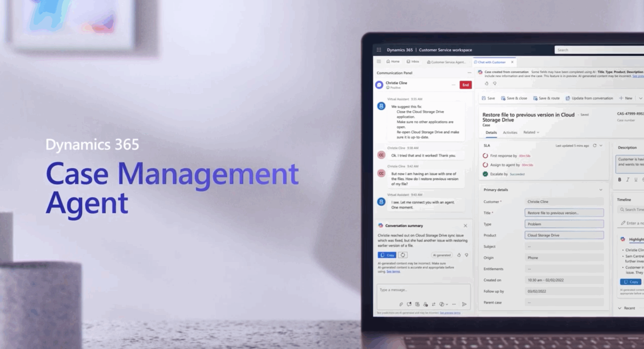Regenerate the conversation summary with refresh icon
Screen dimensions: 644x349
[x=403, y=255]
